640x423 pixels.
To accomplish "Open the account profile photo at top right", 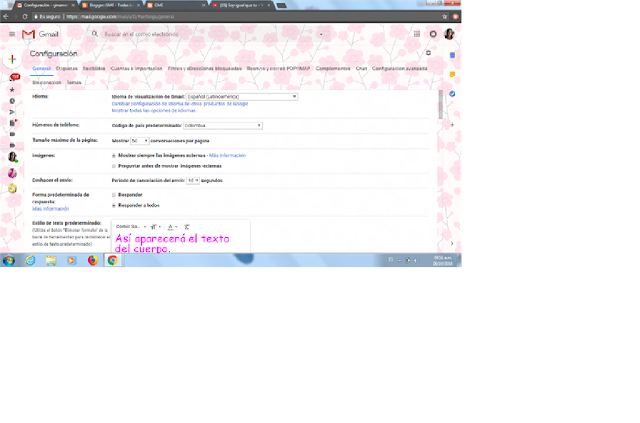I will click(x=449, y=34).
